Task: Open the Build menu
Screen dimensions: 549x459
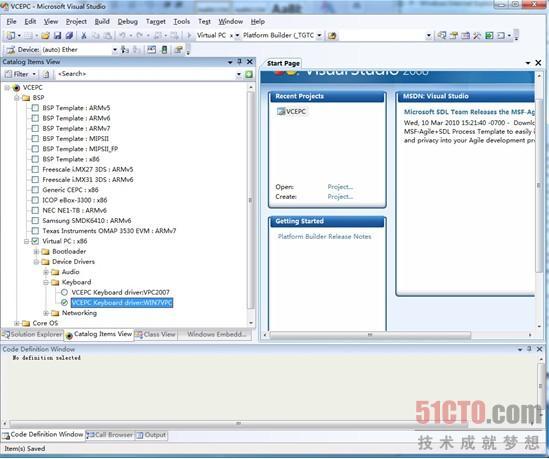Action: [102, 22]
